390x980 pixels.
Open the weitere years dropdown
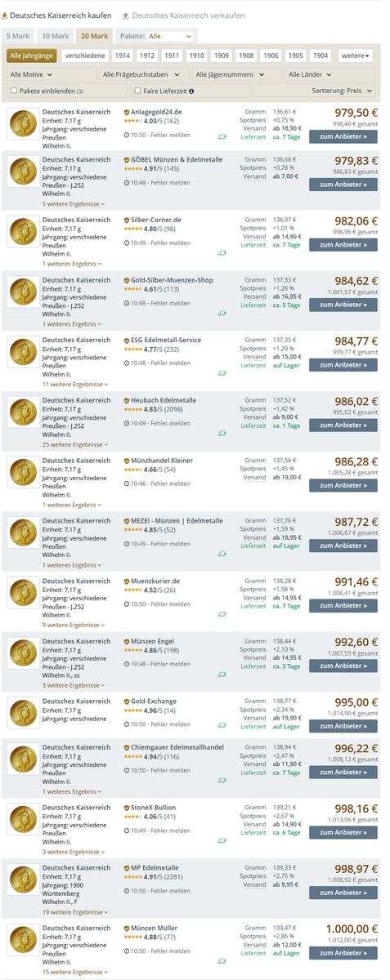point(356,56)
